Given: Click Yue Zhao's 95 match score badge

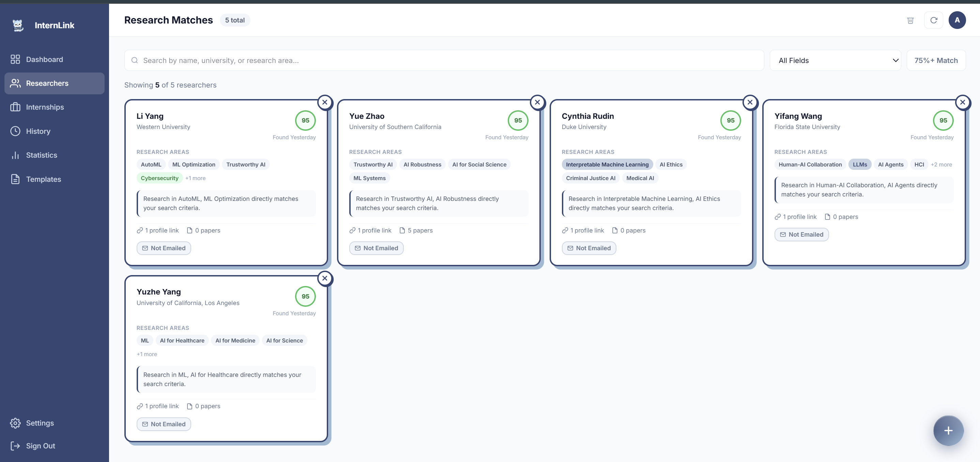Looking at the screenshot, I should pyautogui.click(x=518, y=121).
